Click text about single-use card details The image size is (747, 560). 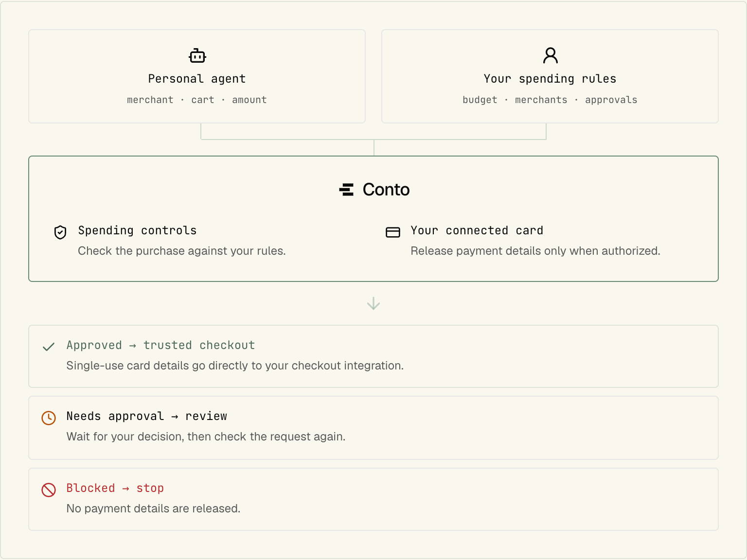(x=235, y=366)
